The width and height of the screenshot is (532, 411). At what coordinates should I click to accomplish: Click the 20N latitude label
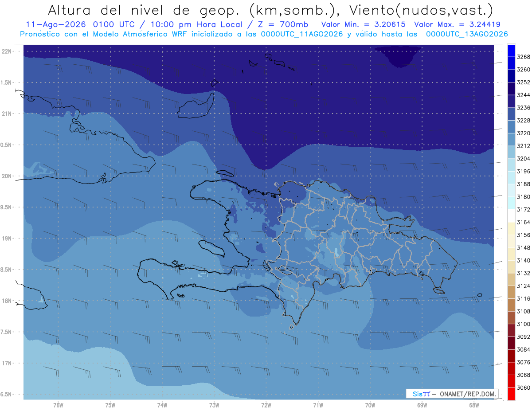click(8, 176)
